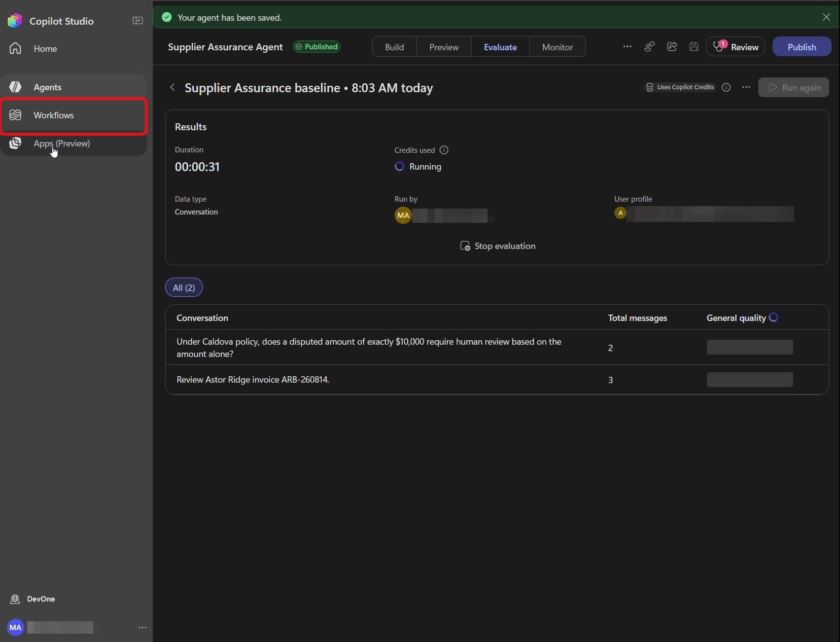Select the Evaluate tab
Viewport: 840px width, 642px height.
500,47
